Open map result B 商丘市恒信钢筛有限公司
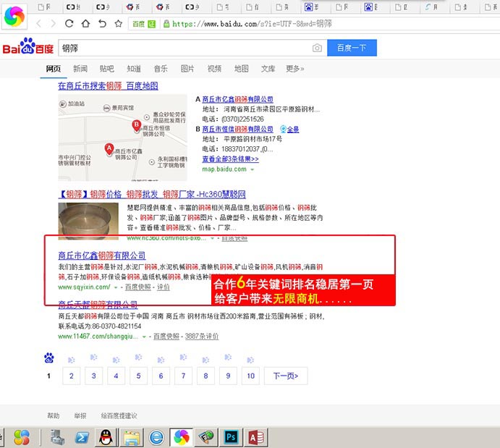The height and width of the screenshot is (448, 500). point(237,129)
